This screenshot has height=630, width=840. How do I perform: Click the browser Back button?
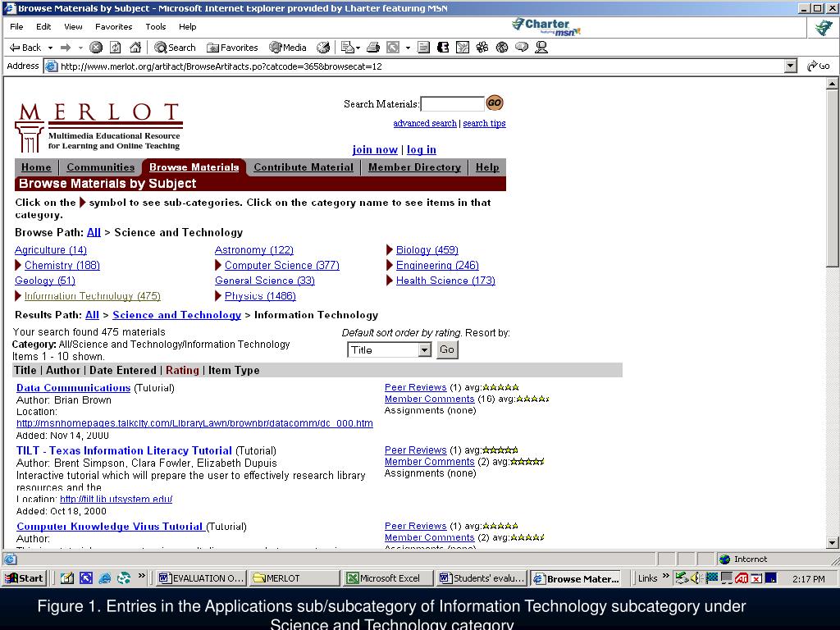[25, 48]
